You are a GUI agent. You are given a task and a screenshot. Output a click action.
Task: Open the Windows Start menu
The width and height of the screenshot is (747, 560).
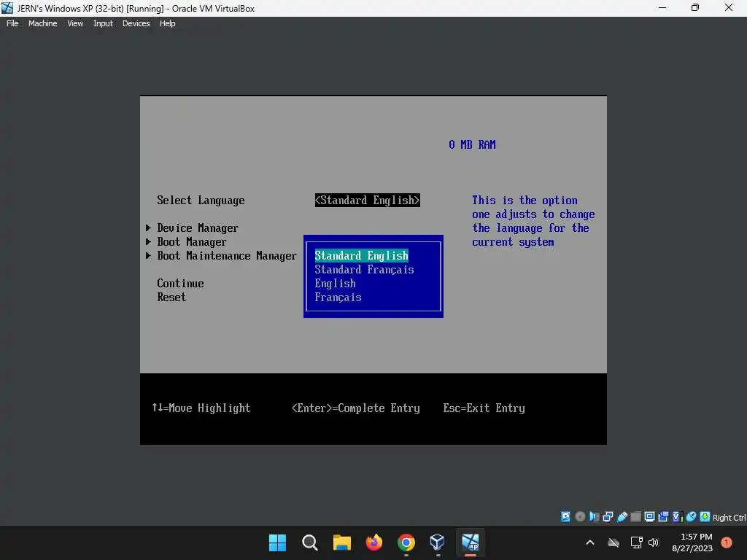pyautogui.click(x=277, y=542)
